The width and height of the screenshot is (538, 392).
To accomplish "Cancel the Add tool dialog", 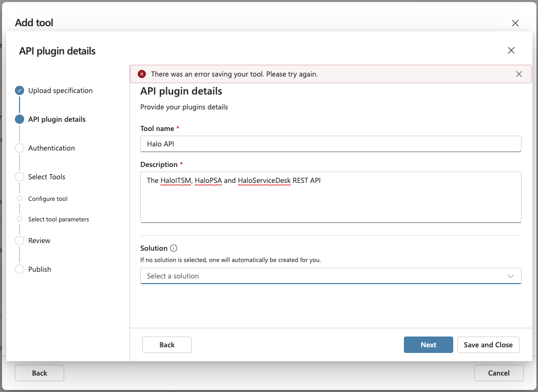I will click(x=499, y=373).
